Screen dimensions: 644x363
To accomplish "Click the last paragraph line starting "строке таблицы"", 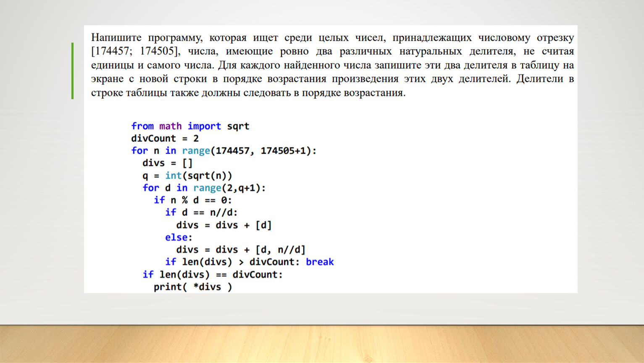I will coord(248,93).
